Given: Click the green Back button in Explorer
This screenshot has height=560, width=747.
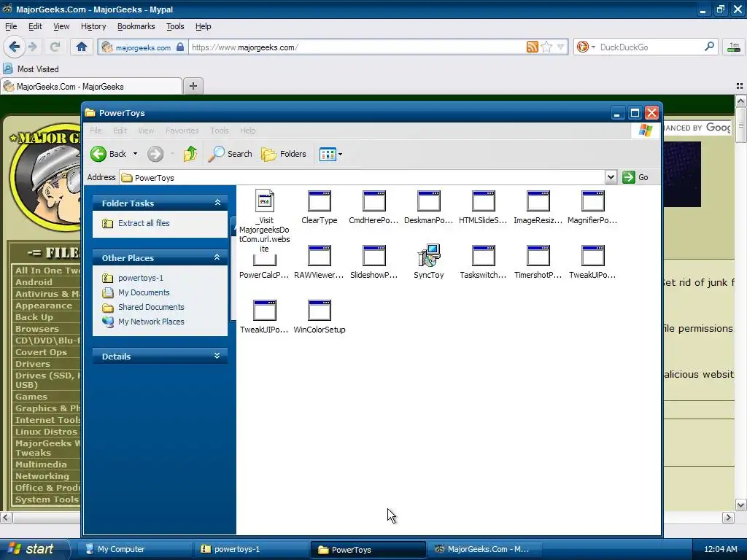Looking at the screenshot, I should (109, 154).
